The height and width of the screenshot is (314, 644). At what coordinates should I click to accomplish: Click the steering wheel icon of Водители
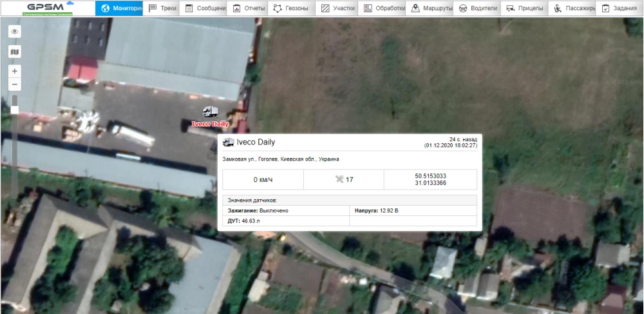tap(463, 8)
